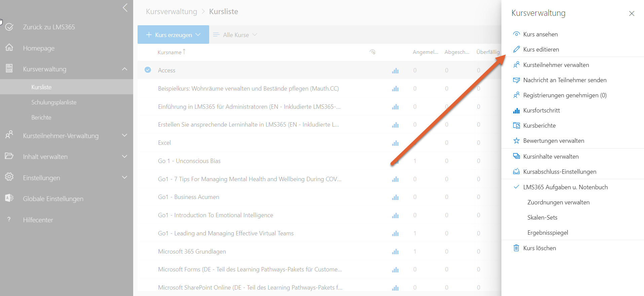Viewport: 644px width, 296px height.
Task: Click the pencil icon for Kurs editieren
Action: (516, 50)
